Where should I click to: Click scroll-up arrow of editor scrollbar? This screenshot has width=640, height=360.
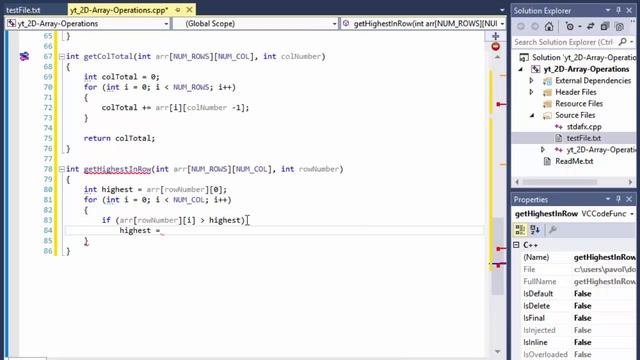point(498,58)
